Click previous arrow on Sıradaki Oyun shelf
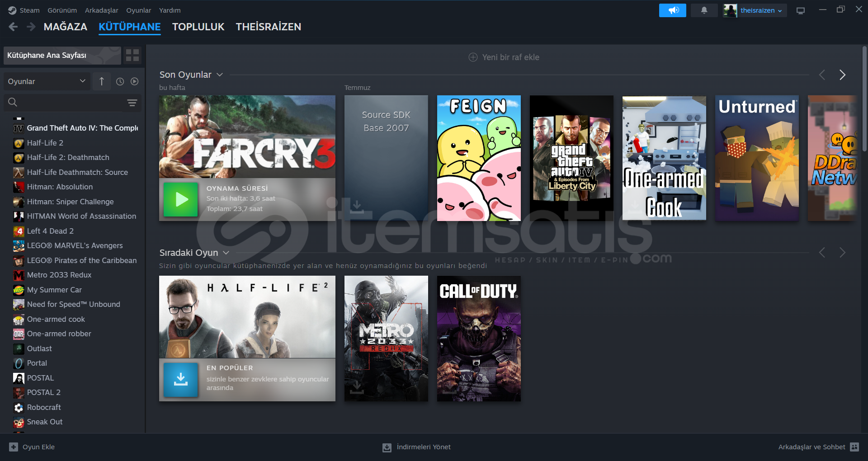This screenshot has width=868, height=461. [x=822, y=253]
